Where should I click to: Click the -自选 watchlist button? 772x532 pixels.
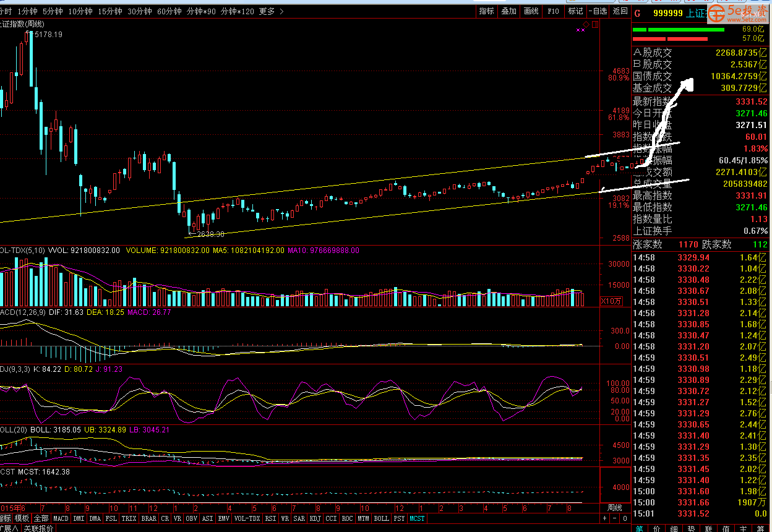pyautogui.click(x=598, y=11)
